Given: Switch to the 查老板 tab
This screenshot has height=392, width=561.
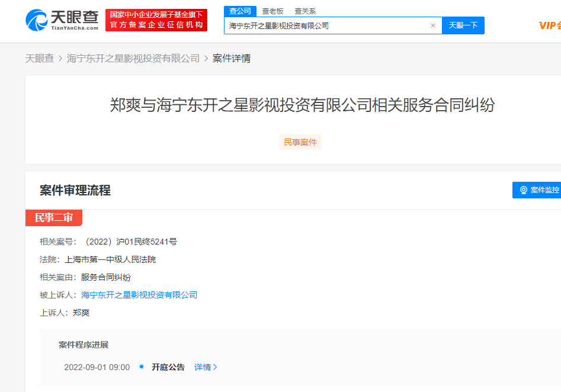Looking at the screenshot, I should (x=273, y=11).
